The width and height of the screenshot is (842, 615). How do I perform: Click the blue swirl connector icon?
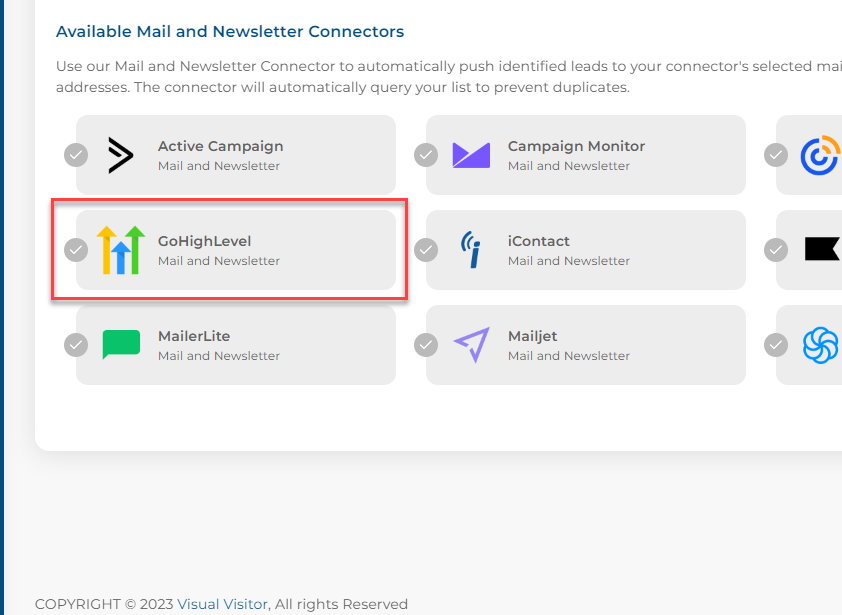pos(821,345)
